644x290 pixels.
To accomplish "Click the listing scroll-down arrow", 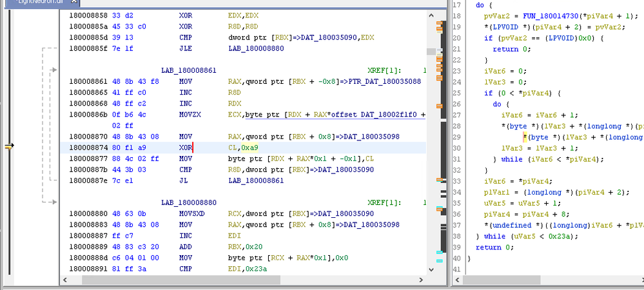I will (x=431, y=269).
